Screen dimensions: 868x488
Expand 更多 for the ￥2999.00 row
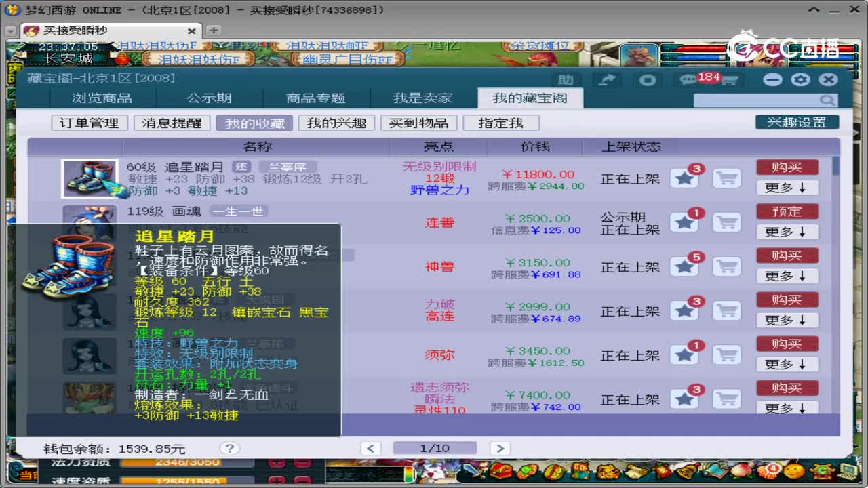coord(787,320)
